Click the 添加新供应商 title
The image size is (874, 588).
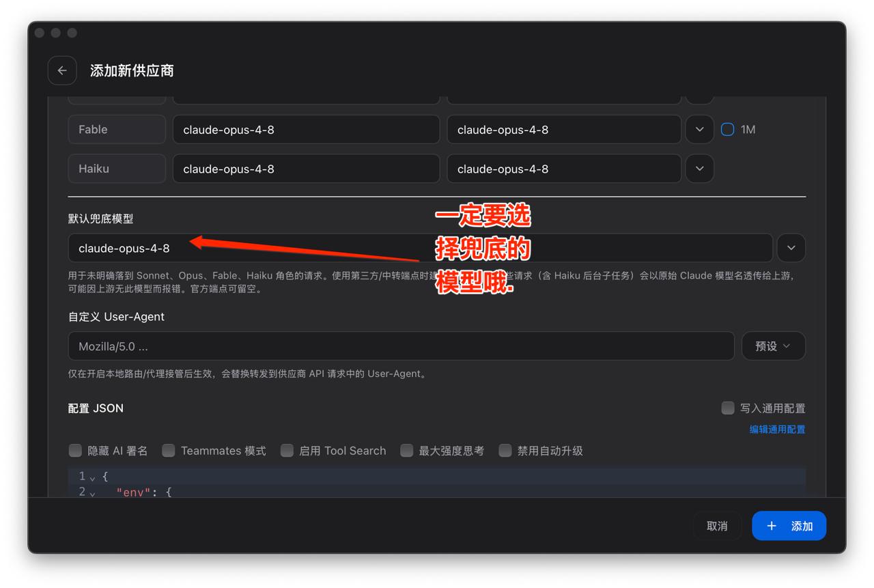[x=132, y=70]
